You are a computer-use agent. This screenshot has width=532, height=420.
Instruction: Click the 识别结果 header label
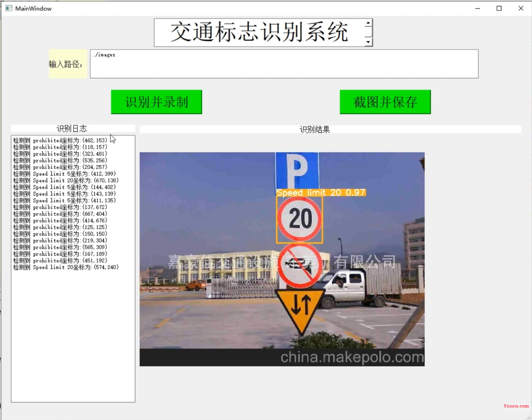click(330, 130)
